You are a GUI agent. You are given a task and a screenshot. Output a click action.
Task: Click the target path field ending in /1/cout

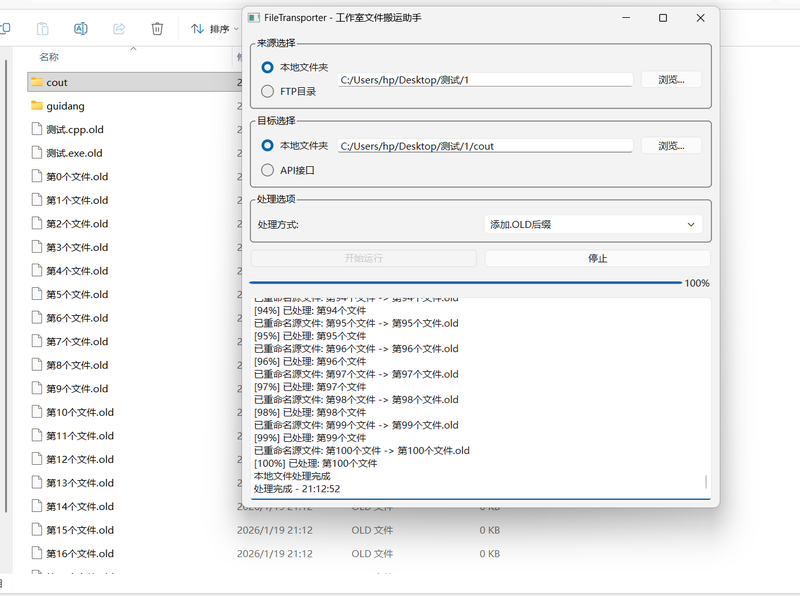[x=485, y=146]
